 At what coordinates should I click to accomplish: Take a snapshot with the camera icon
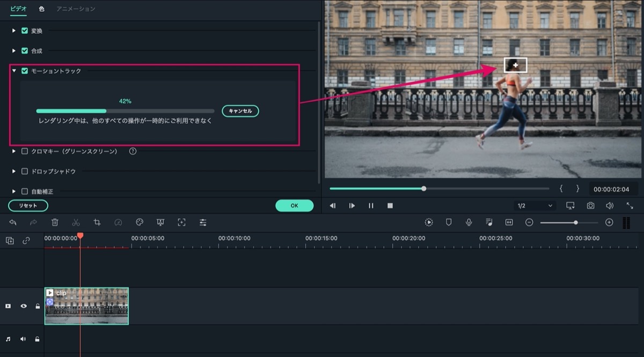point(590,206)
